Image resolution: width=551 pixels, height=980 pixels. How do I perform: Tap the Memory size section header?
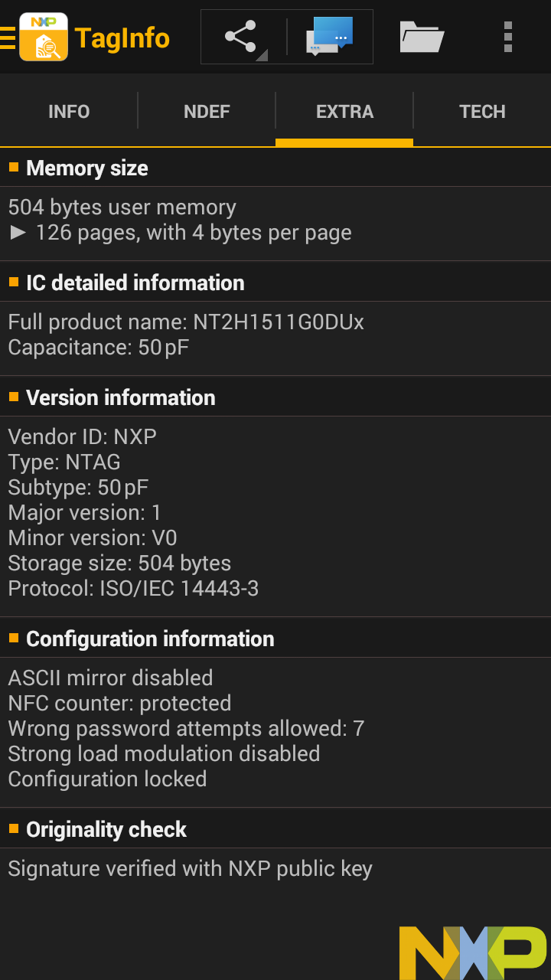[x=87, y=168]
